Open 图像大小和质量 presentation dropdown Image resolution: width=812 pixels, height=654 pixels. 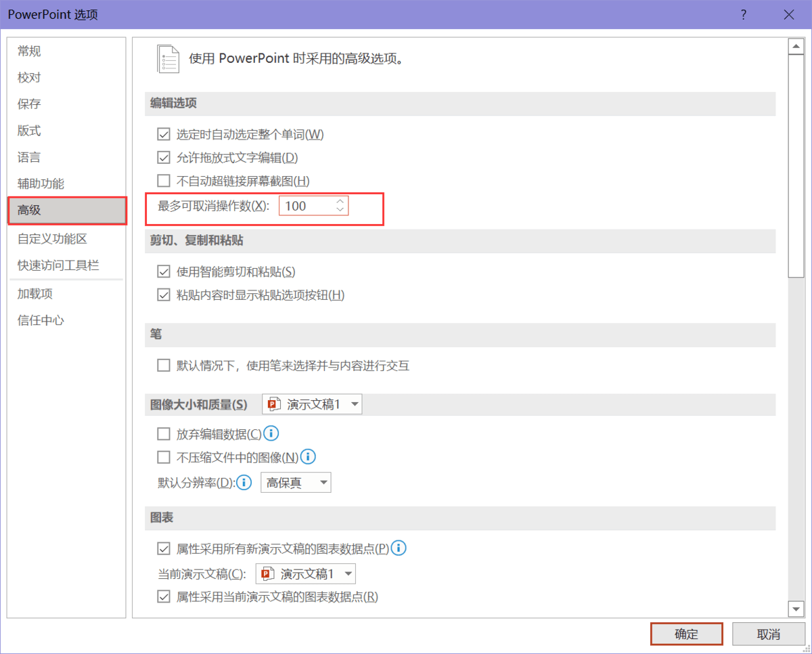pyautogui.click(x=312, y=404)
